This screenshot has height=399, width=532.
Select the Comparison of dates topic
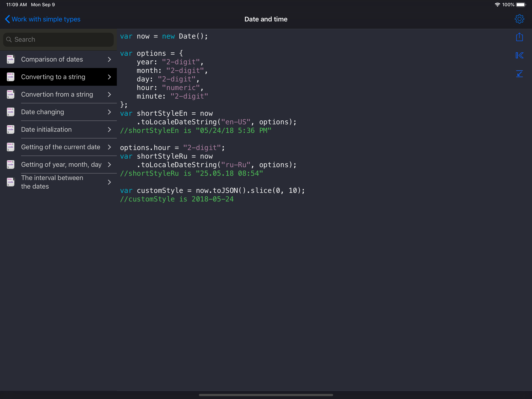[x=52, y=59]
